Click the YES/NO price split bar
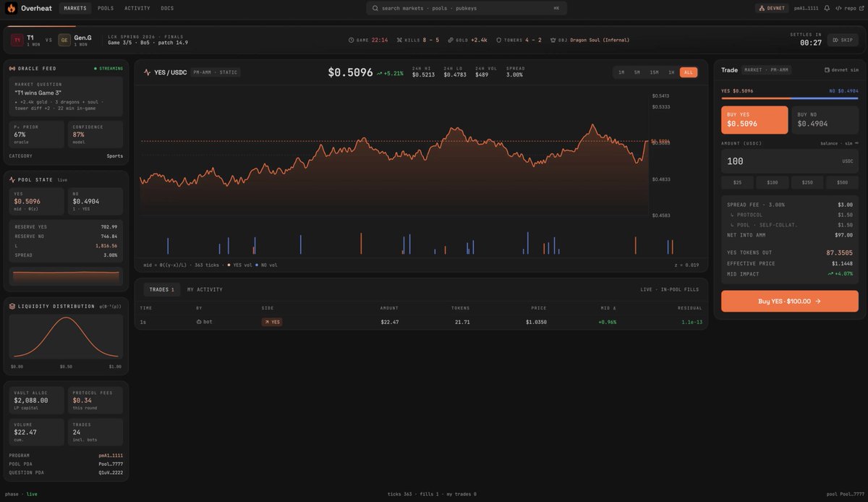 click(790, 98)
